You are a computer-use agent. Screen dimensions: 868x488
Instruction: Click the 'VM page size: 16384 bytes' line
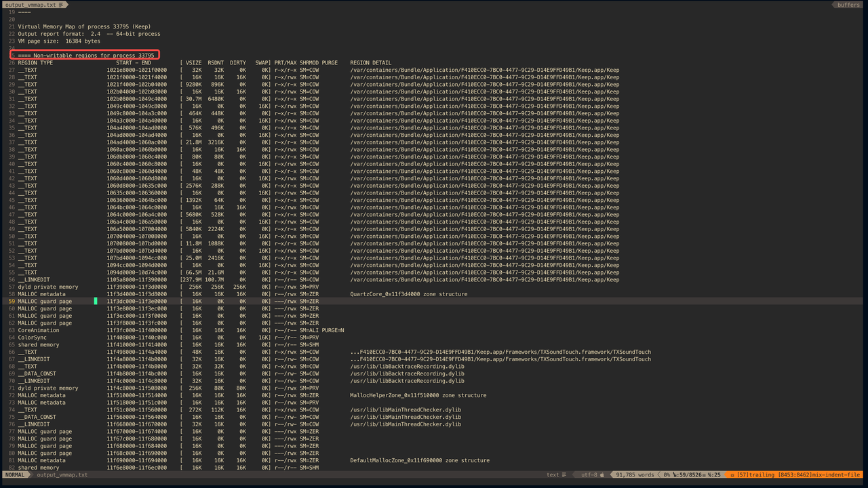point(58,41)
